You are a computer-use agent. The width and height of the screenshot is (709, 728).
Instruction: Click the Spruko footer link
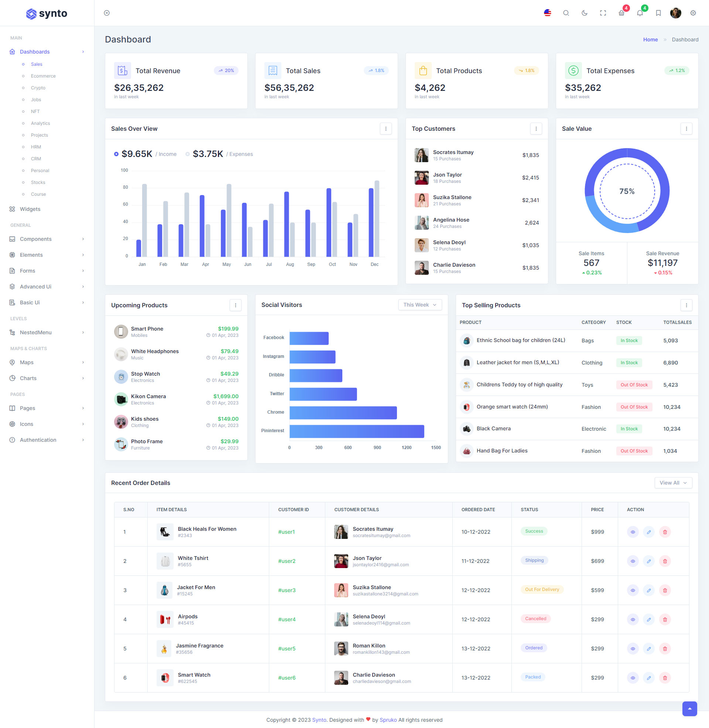[x=388, y=720]
